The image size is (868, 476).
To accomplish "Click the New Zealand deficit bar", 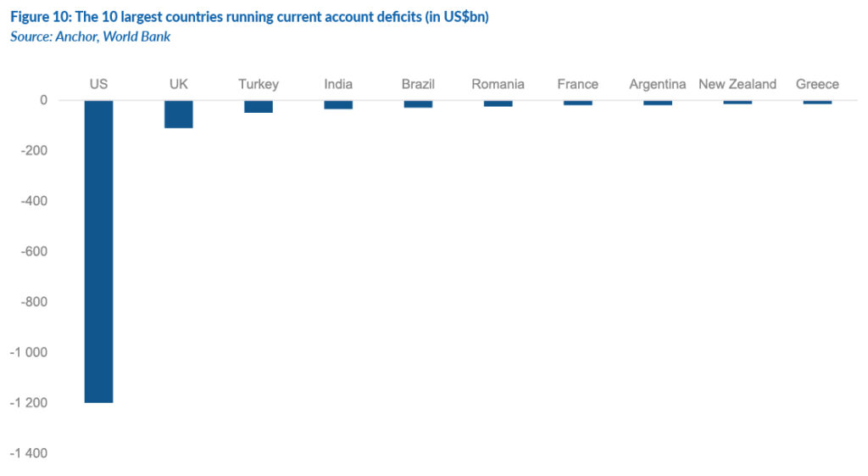I will [x=737, y=103].
